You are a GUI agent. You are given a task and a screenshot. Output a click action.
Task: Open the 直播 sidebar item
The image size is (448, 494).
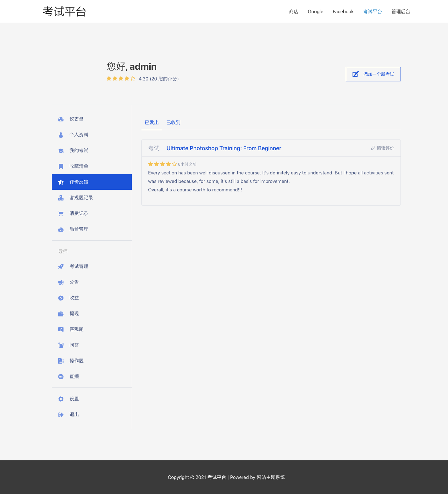coord(92,376)
